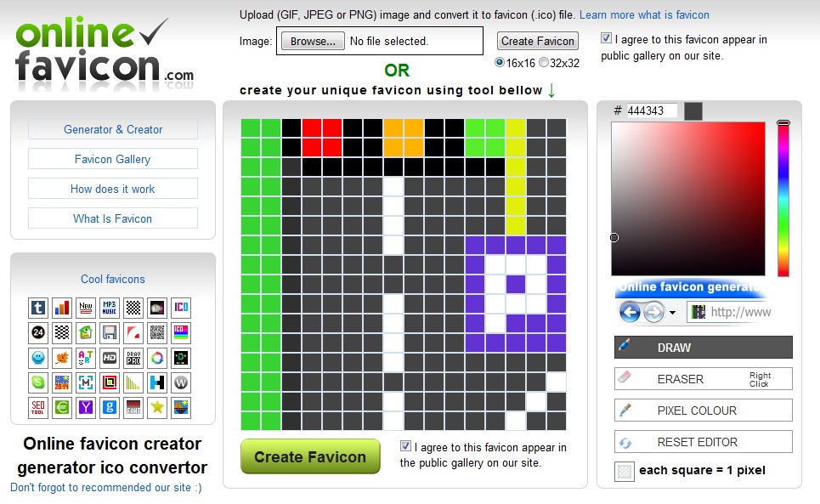Pick the blue smiley face favicon

point(38,358)
